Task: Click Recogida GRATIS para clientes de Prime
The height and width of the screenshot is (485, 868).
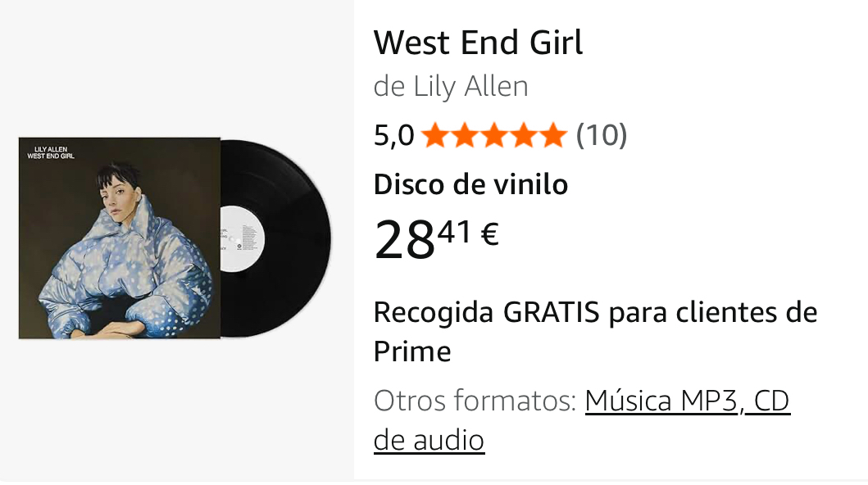Action: tap(595, 332)
